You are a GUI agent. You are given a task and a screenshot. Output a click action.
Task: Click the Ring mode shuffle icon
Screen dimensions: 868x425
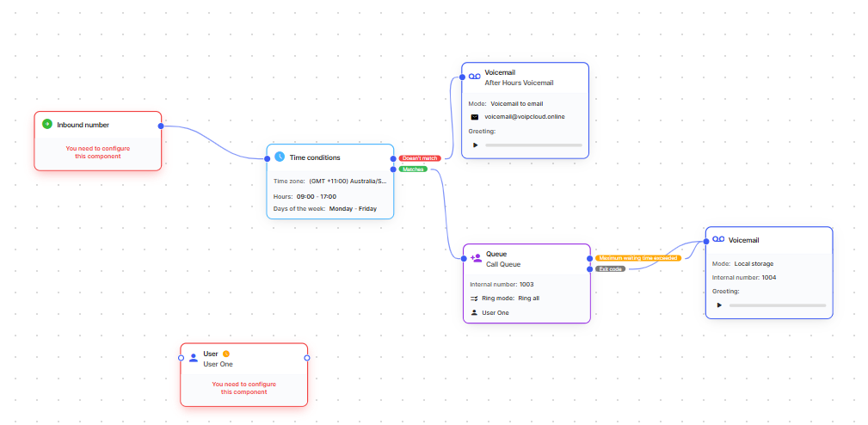(474, 298)
